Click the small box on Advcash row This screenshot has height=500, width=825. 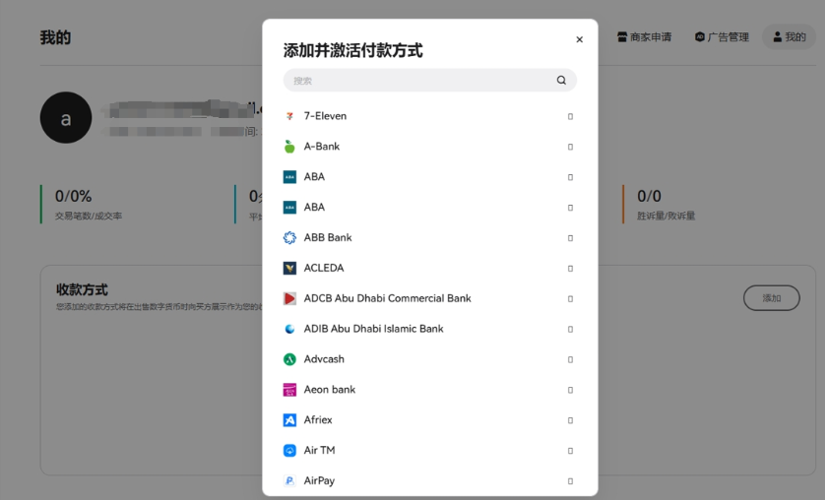[570, 359]
